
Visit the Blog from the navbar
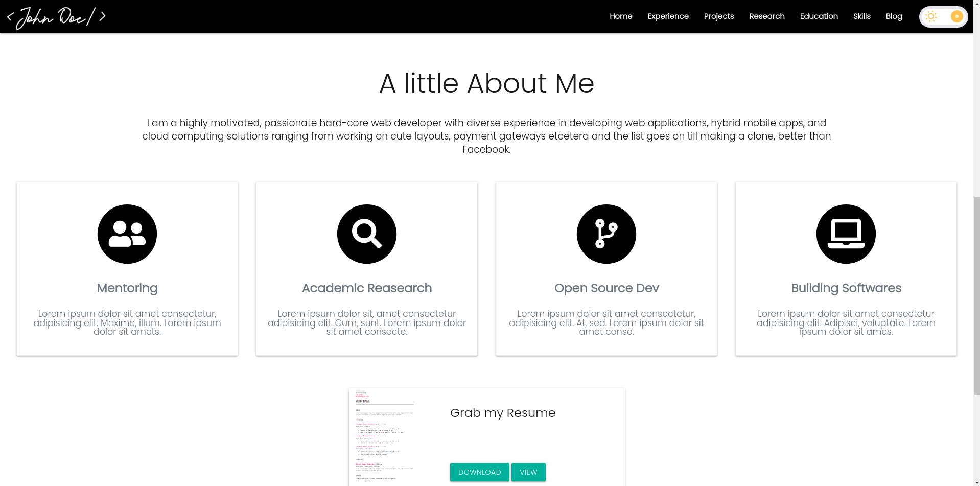tap(894, 16)
